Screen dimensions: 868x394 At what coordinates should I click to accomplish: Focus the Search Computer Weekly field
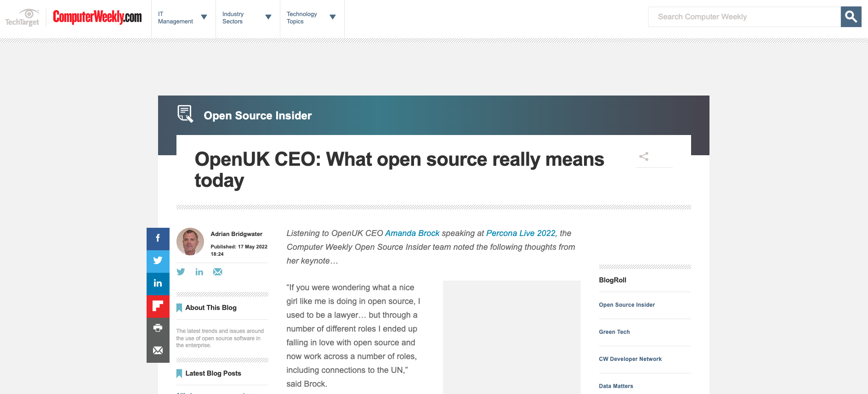(x=744, y=17)
